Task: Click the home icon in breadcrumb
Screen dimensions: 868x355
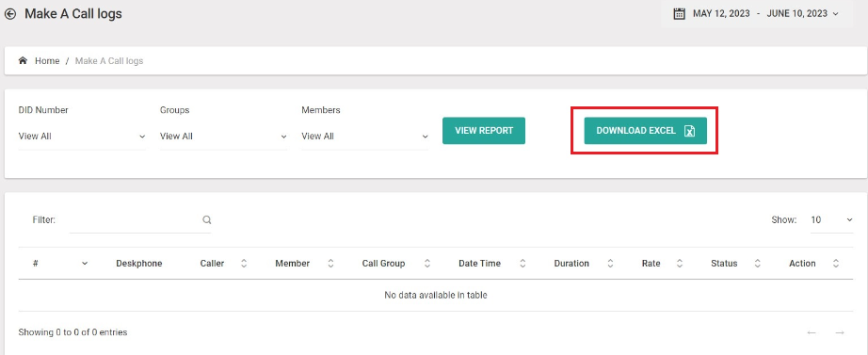Action: 23,61
